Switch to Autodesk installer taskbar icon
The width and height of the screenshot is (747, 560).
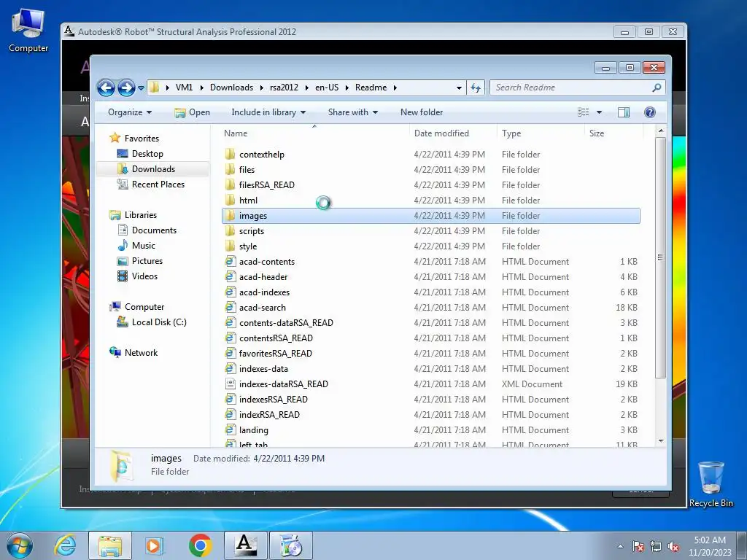pos(245,545)
